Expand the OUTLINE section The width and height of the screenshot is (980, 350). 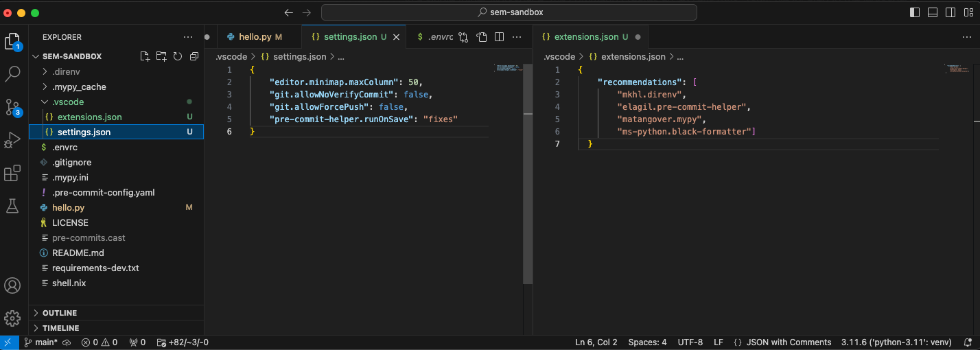click(x=116, y=313)
